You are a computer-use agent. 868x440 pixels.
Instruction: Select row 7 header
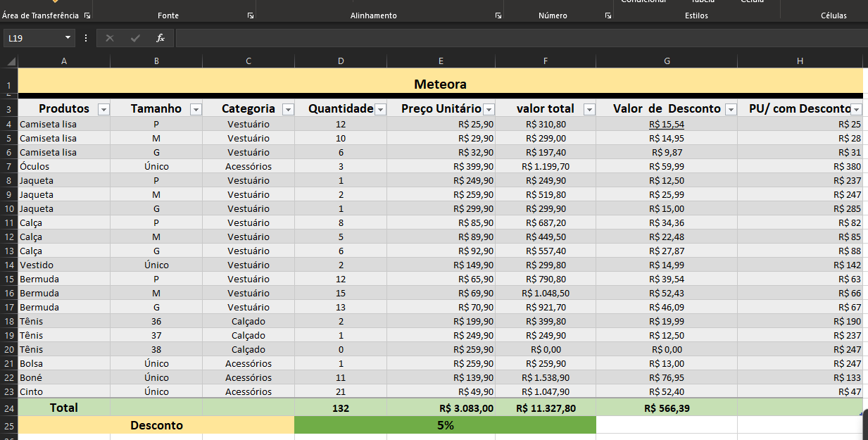(x=8, y=166)
